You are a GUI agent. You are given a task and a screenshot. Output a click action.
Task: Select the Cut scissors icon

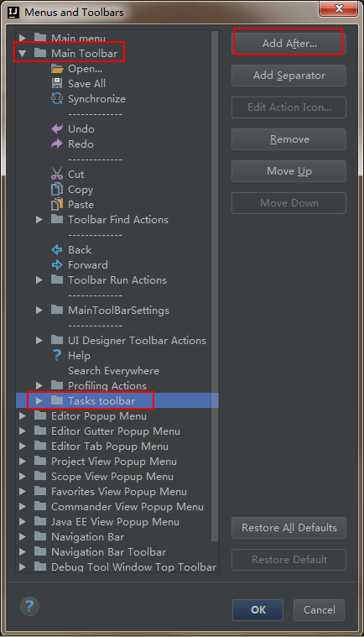pos(57,174)
